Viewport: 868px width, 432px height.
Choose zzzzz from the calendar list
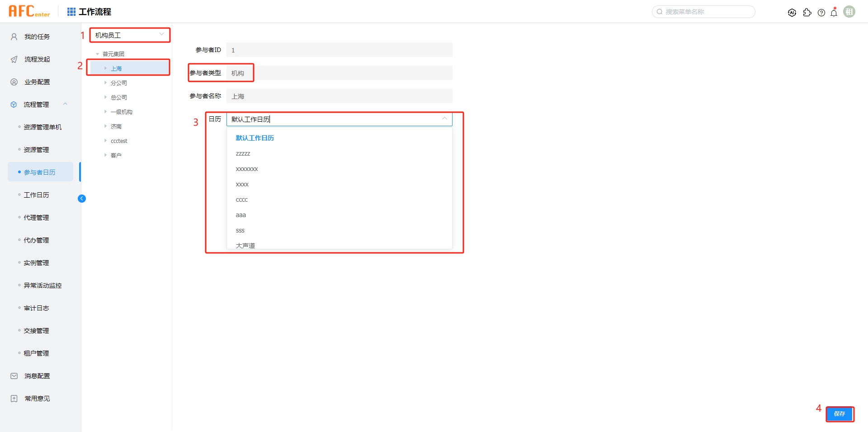[243, 154]
